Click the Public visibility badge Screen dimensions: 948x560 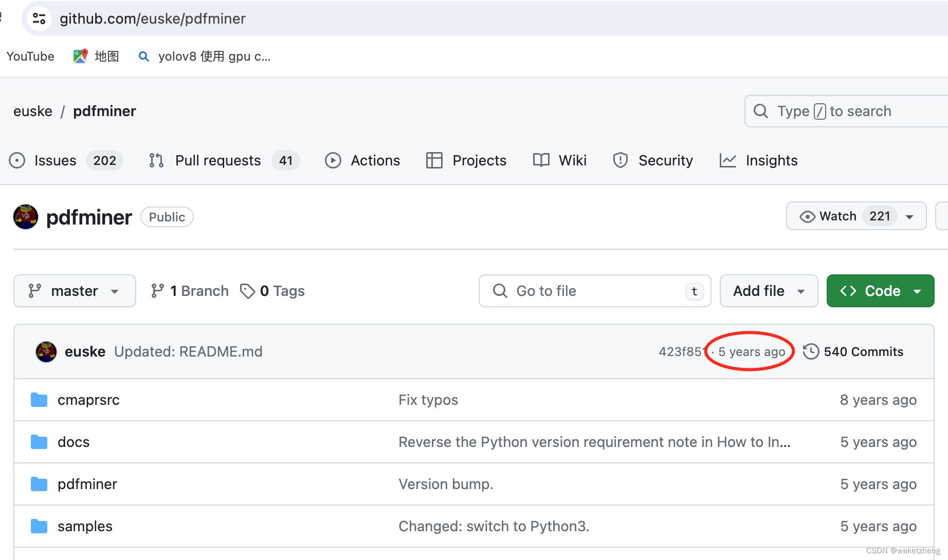[x=167, y=217]
